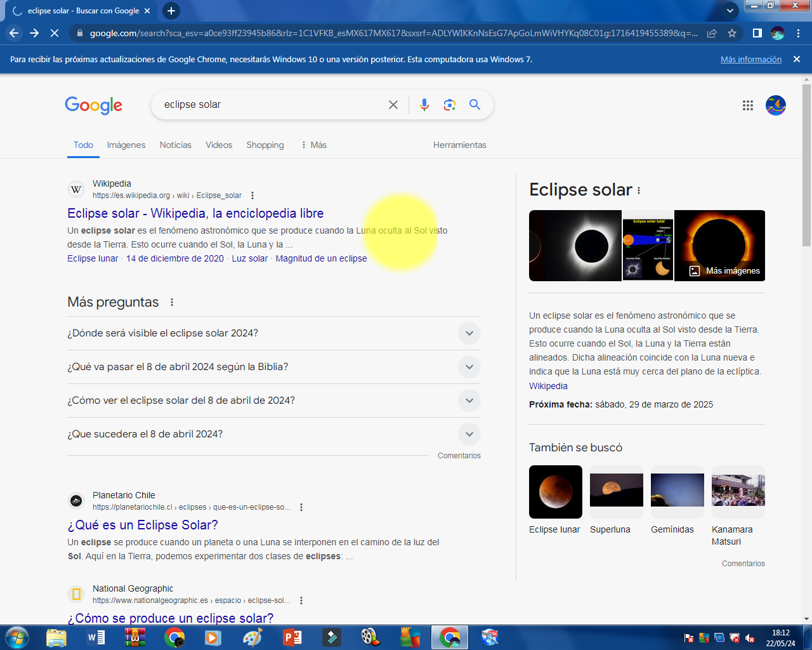
Task: Open Chrome's three-dot menu
Action: click(x=798, y=33)
